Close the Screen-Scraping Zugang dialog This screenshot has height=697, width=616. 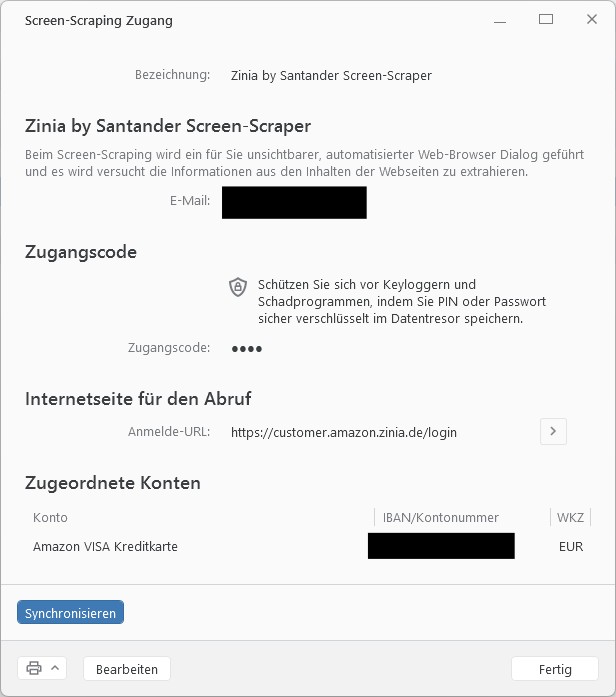coord(592,19)
